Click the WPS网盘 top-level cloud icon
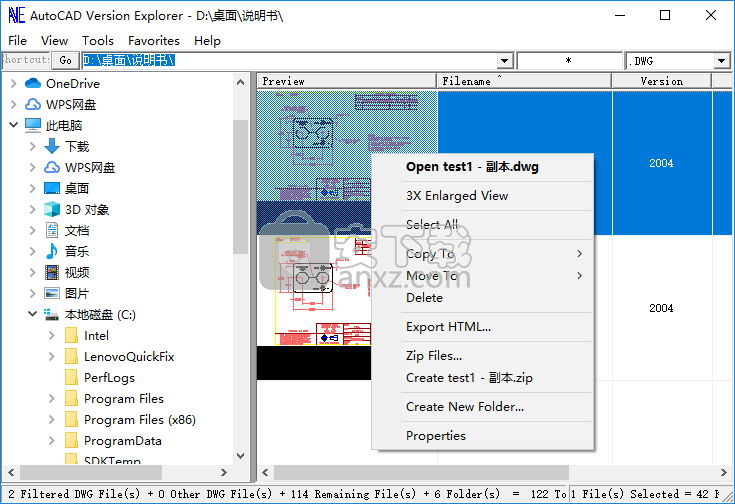Image resolution: width=735 pixels, height=504 pixels. click(x=33, y=104)
